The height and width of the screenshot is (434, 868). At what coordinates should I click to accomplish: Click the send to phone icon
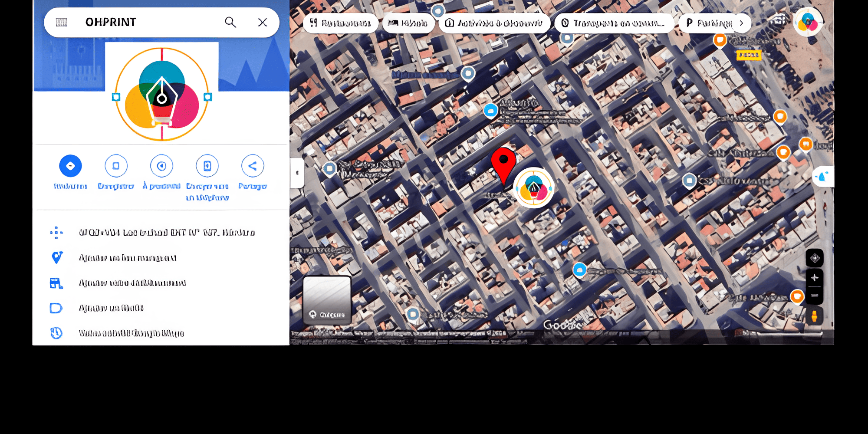(207, 166)
